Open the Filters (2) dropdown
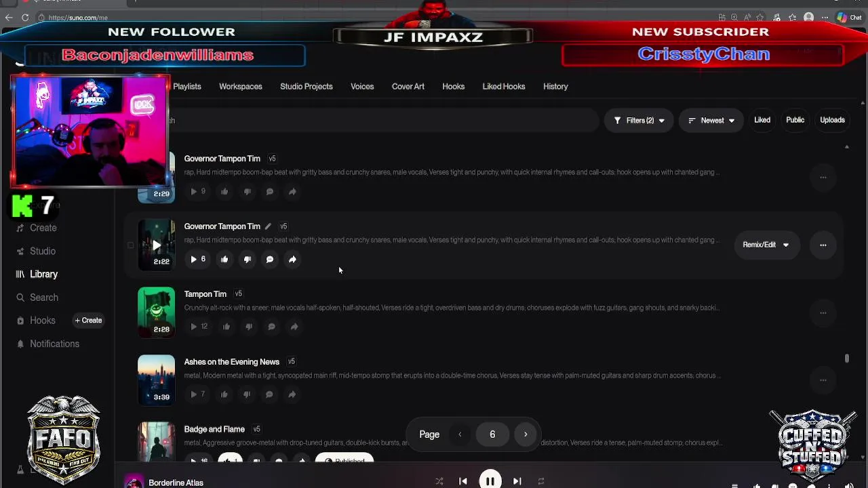Image resolution: width=868 pixels, height=488 pixels. (639, 121)
